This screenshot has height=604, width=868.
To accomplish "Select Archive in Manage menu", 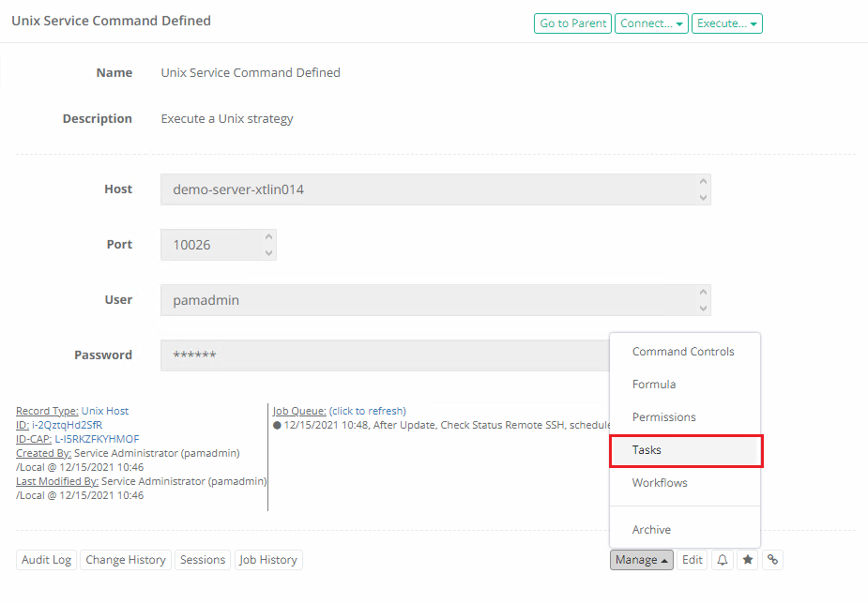I will pos(651,530).
